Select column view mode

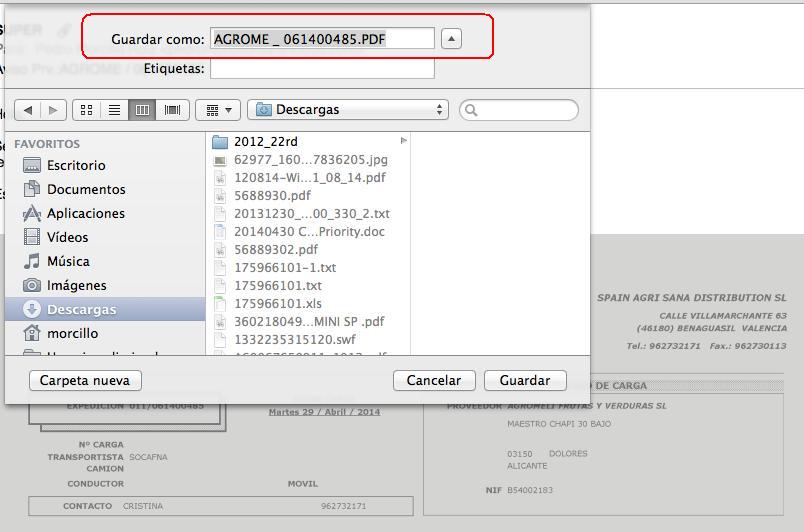[x=142, y=110]
